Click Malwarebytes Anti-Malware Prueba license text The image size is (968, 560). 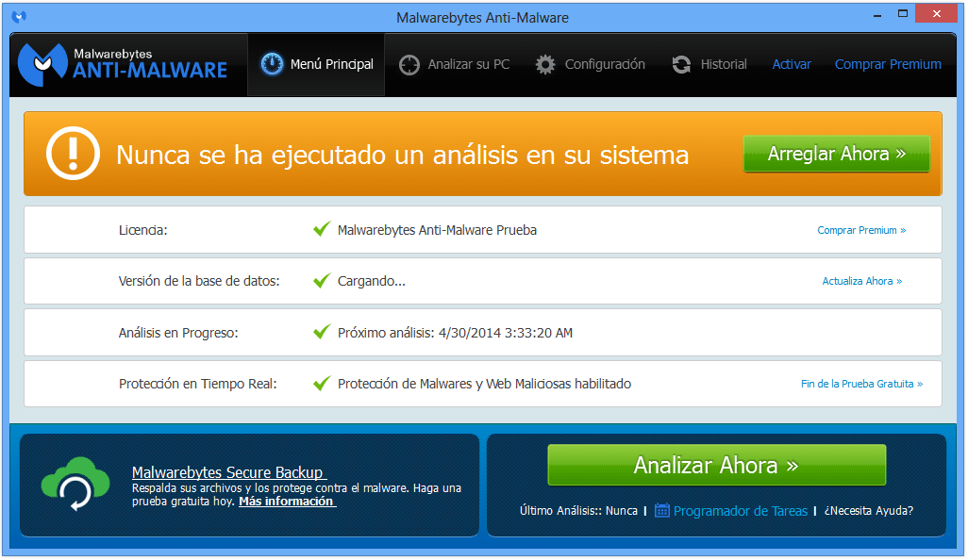click(437, 230)
